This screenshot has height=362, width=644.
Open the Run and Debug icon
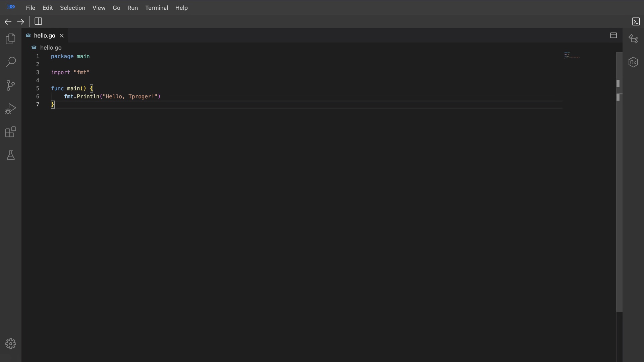click(x=11, y=109)
